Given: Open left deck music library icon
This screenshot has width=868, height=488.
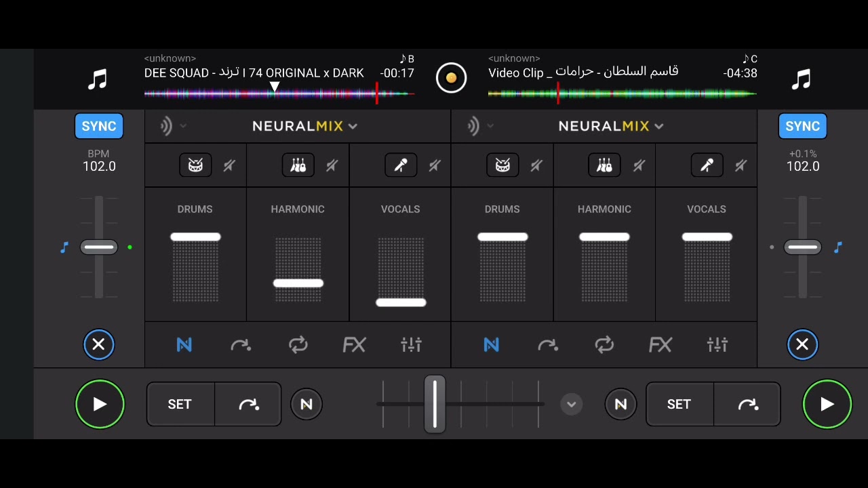Looking at the screenshot, I should pos(98,80).
